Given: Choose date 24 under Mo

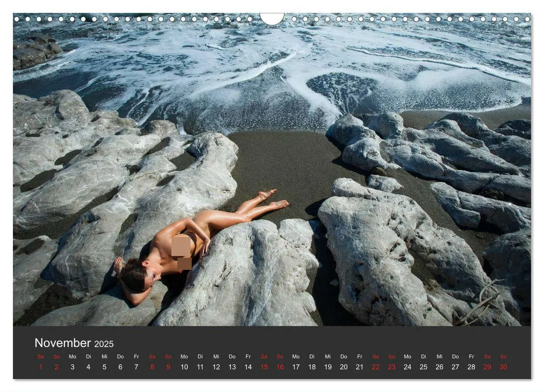Looking at the screenshot, I should tap(408, 367).
